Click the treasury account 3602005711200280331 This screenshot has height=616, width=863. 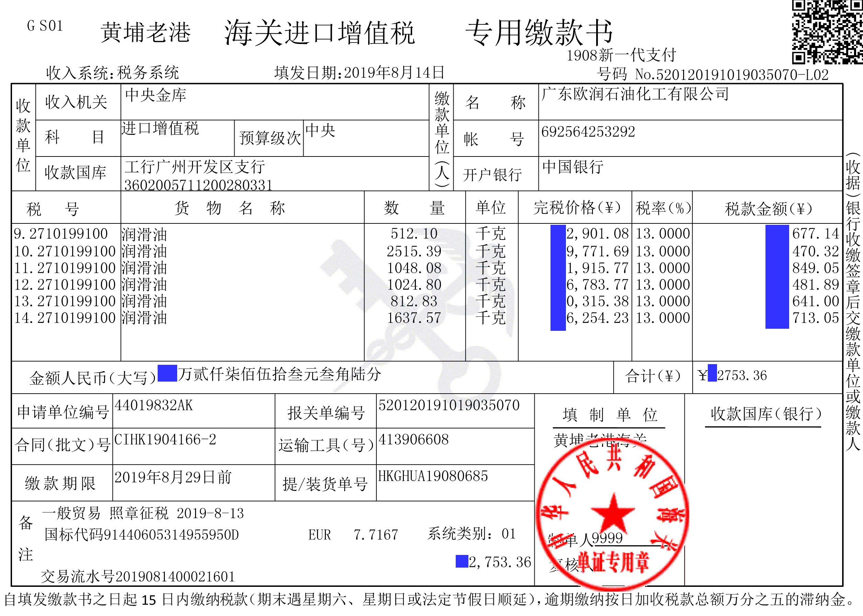point(198,185)
